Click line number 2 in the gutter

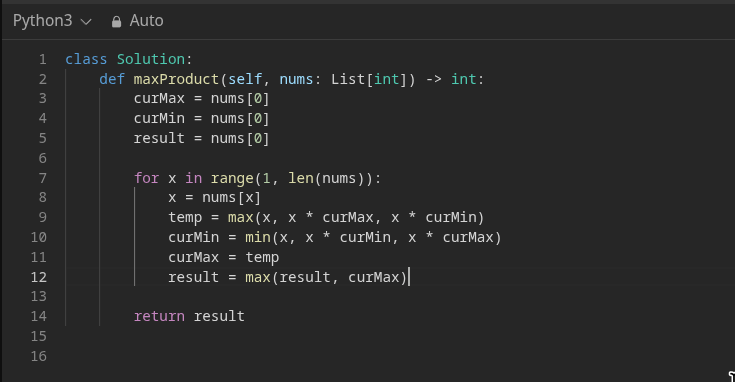(43, 79)
